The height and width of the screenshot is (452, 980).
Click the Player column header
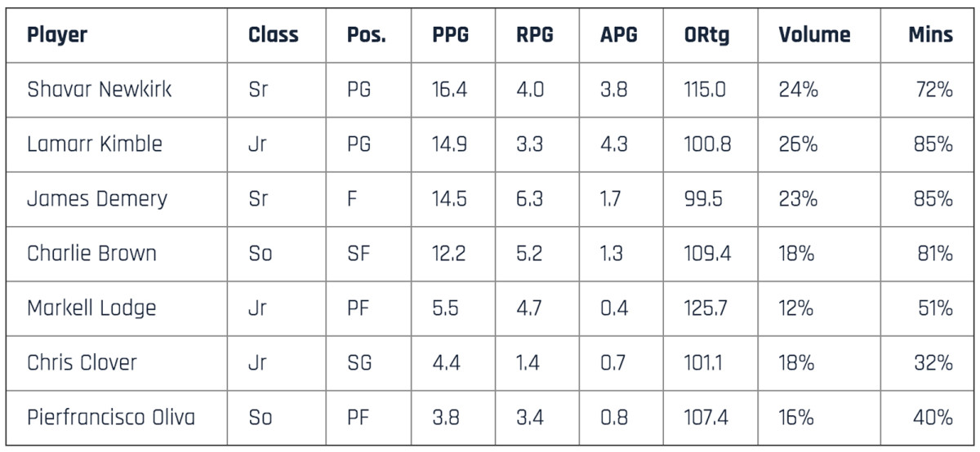pos(57,35)
